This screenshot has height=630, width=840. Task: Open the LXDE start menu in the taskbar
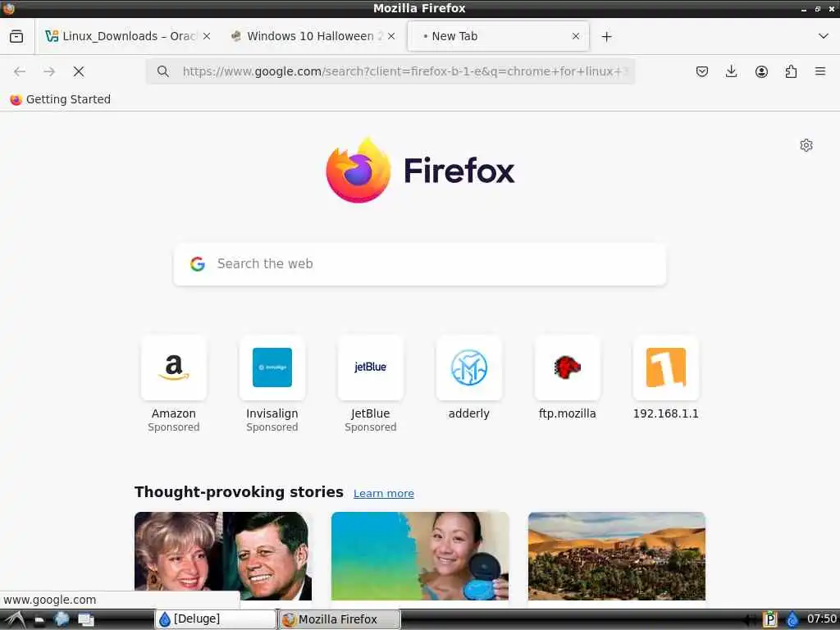[14, 620]
